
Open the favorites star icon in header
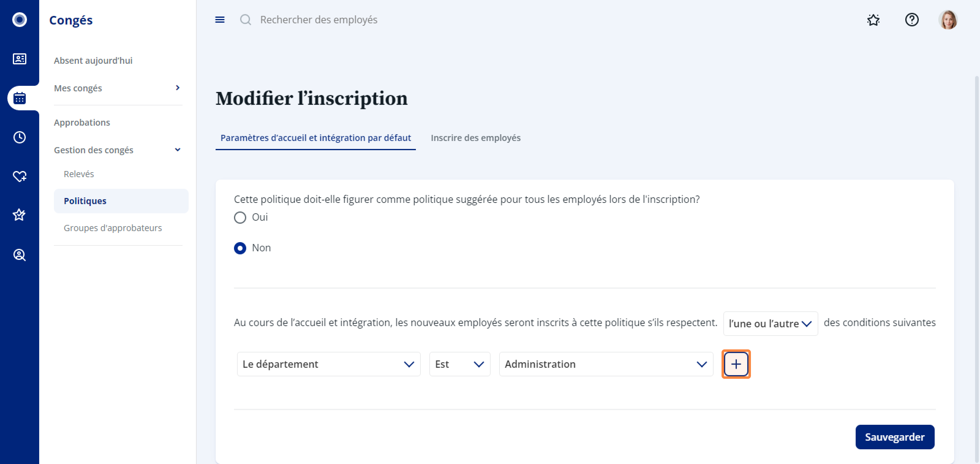point(873,20)
